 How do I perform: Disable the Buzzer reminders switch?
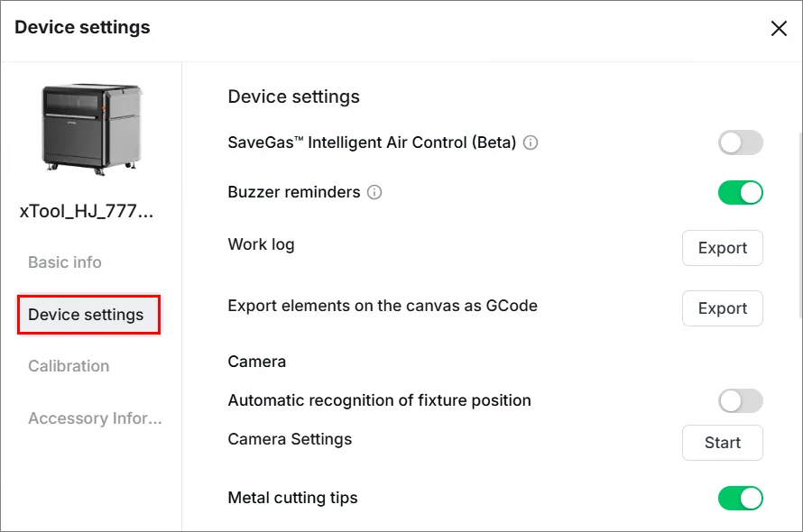(x=741, y=193)
